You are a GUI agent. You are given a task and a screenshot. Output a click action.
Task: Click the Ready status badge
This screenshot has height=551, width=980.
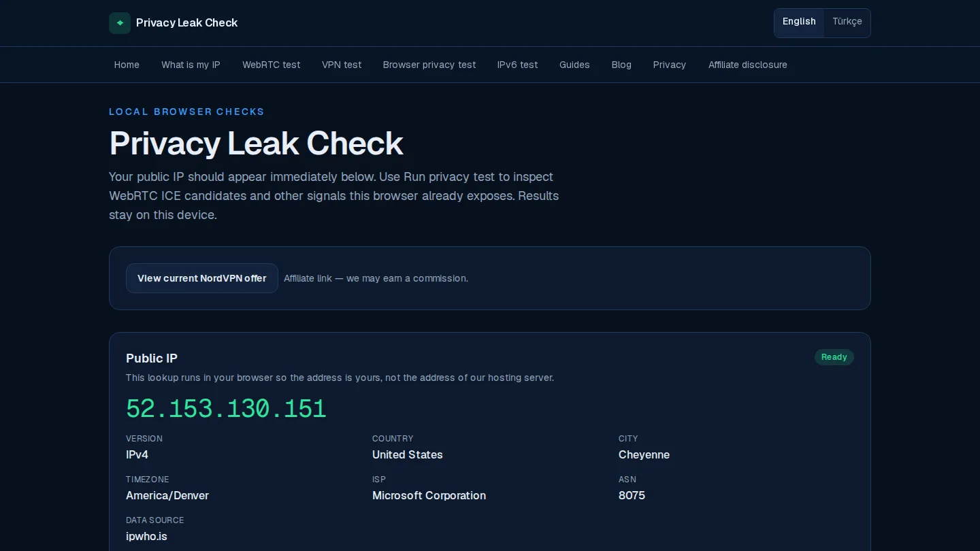[x=834, y=357]
